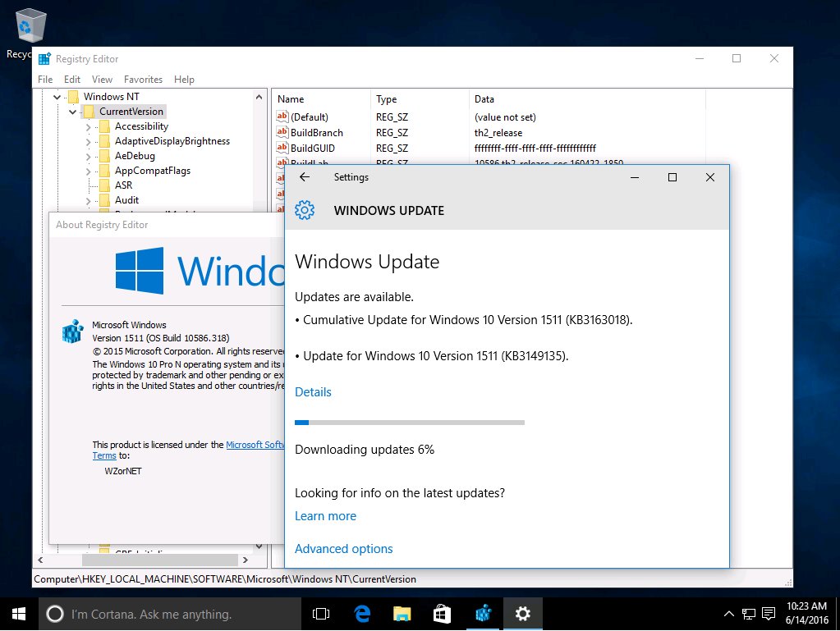Click the Registry Editor title bar icon

(44, 59)
